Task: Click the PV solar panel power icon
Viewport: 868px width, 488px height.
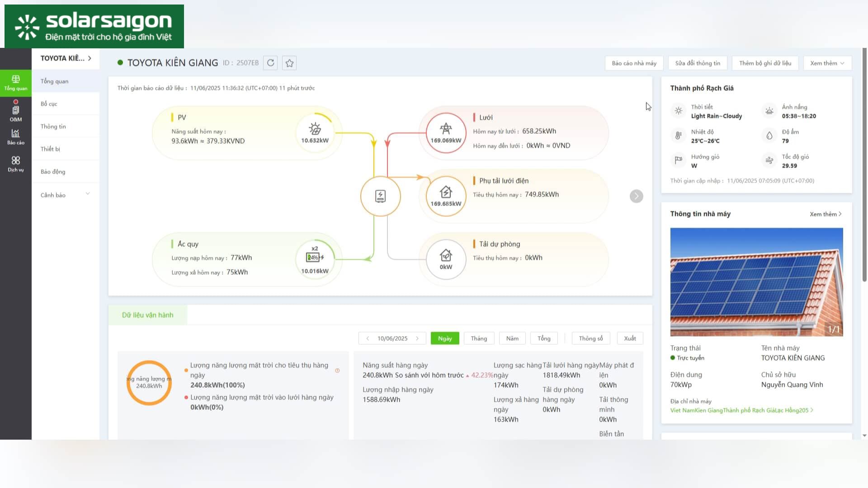Action: 315,129
